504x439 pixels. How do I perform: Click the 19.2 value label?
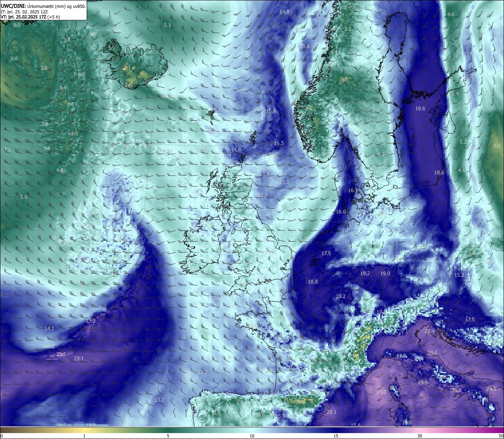pos(365,274)
